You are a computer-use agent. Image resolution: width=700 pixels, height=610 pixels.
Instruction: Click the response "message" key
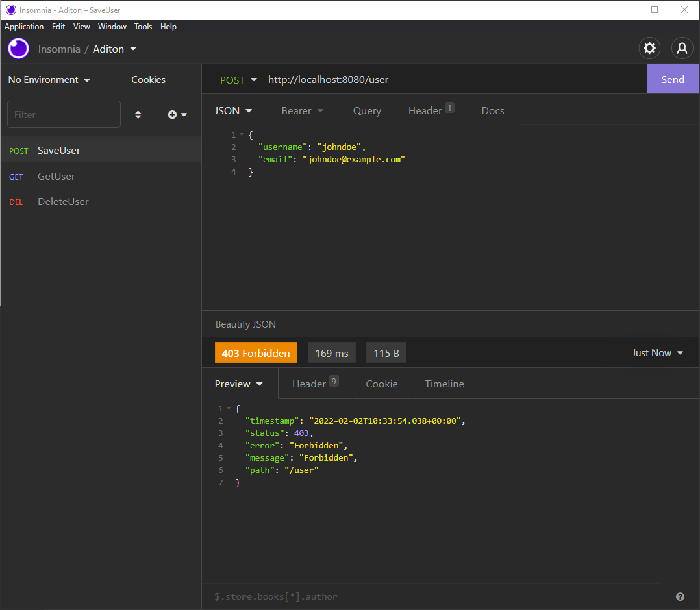click(267, 458)
